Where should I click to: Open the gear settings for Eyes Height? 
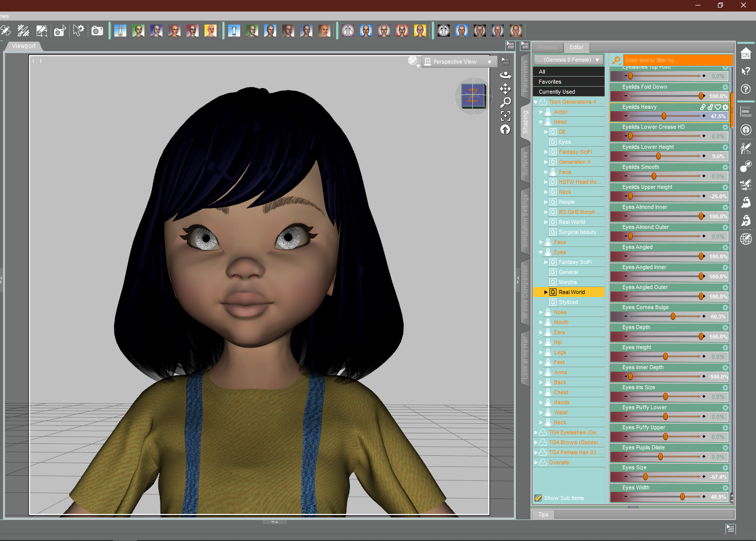(x=725, y=348)
